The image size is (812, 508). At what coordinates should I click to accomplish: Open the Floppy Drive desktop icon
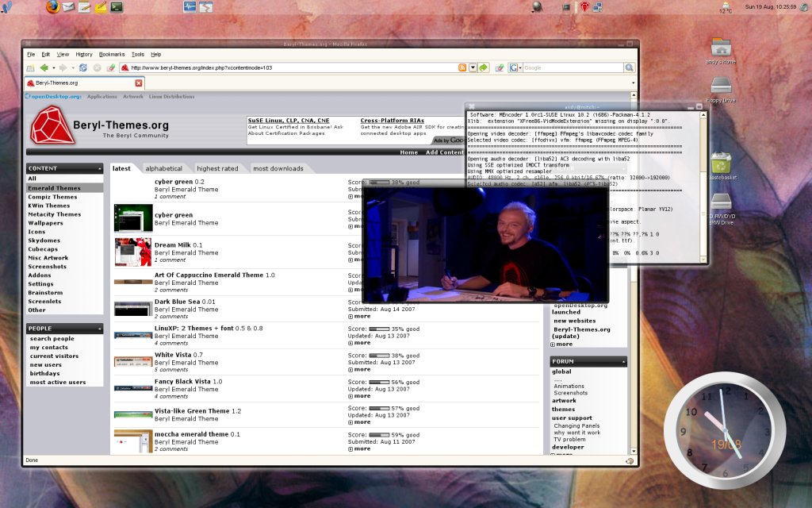click(721, 90)
